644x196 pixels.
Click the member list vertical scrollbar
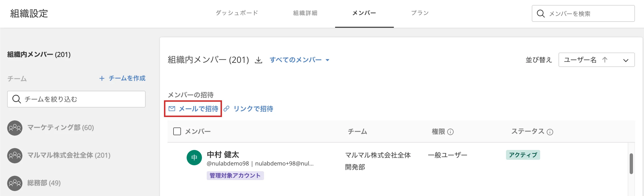pos(631,164)
